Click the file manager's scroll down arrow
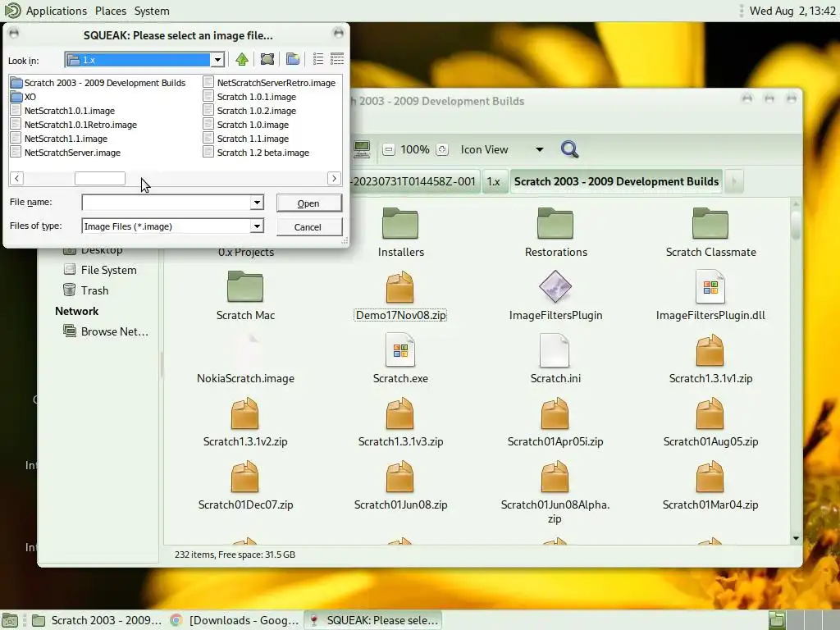840x630 pixels. [796, 538]
